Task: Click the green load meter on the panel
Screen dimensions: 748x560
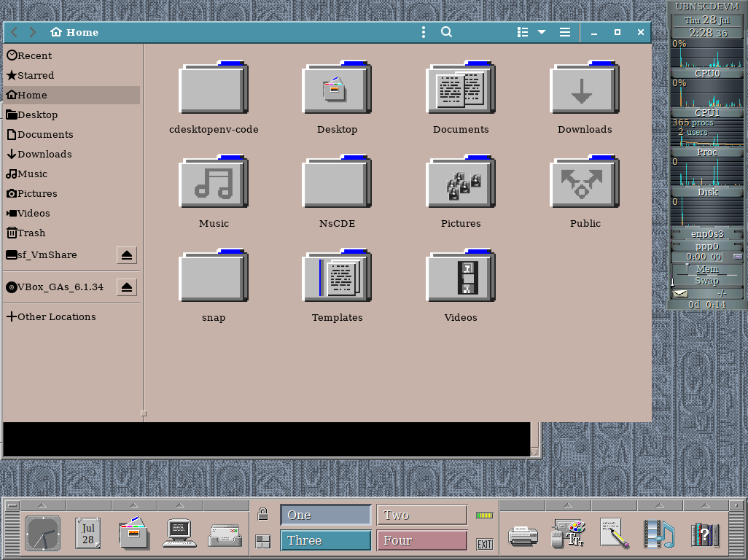Action: (484, 515)
